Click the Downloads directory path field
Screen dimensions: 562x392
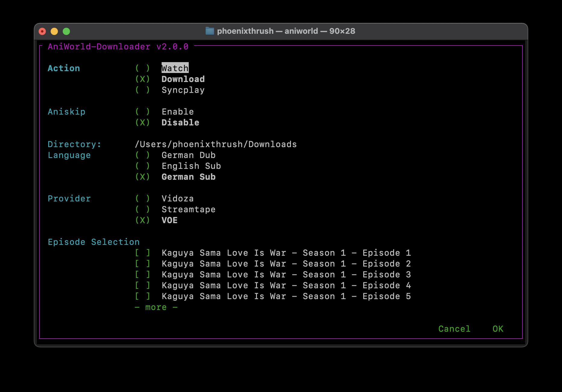click(216, 144)
